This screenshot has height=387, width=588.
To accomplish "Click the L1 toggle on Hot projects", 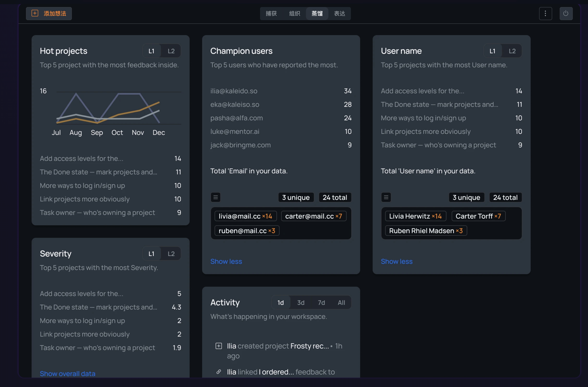I will click(x=152, y=51).
